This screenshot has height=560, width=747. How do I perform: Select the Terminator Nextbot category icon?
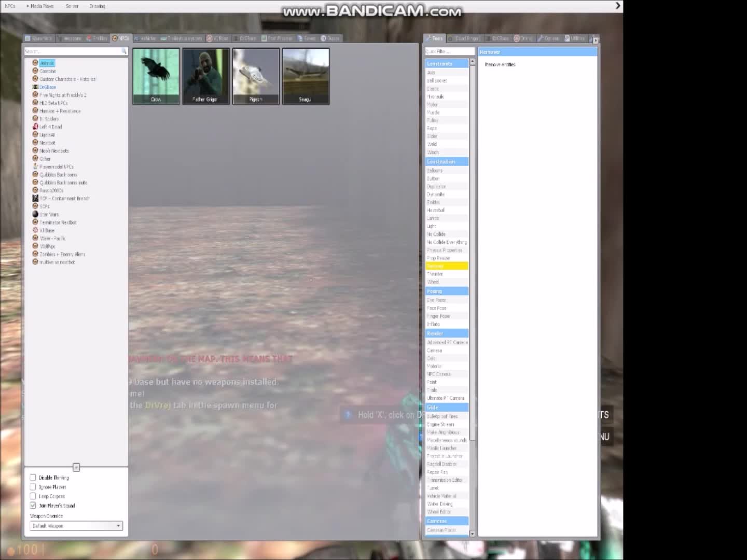click(35, 222)
